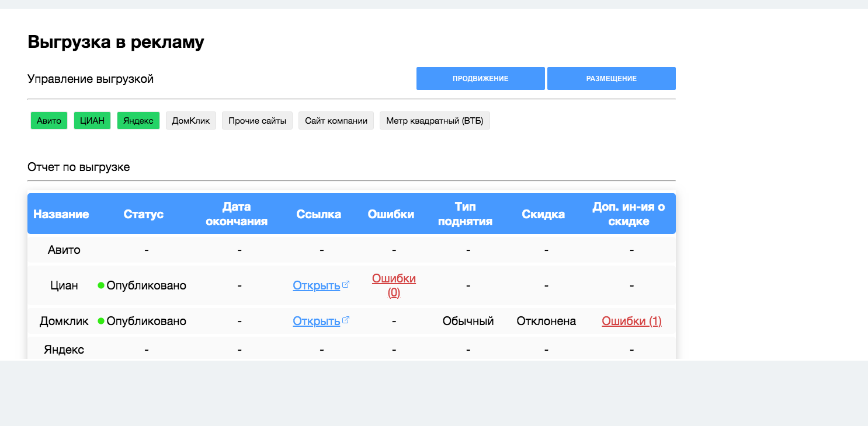View Ошибки (0) for Циан

coord(394,285)
